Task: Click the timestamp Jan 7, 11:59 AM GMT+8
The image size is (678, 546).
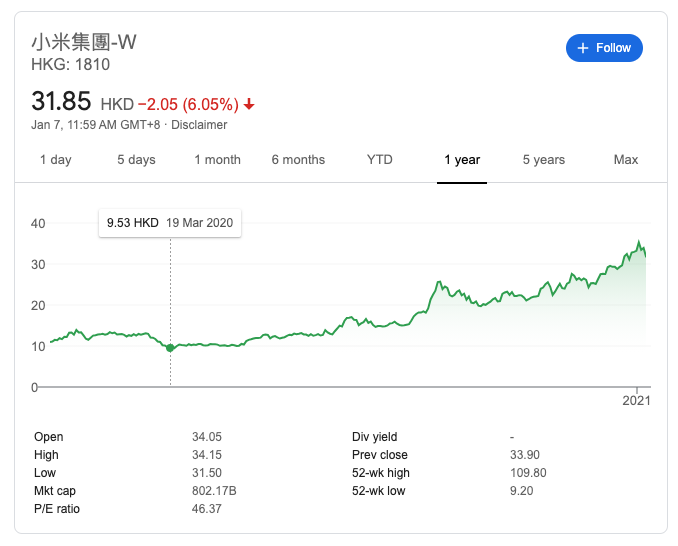Action: pyautogui.click(x=96, y=125)
